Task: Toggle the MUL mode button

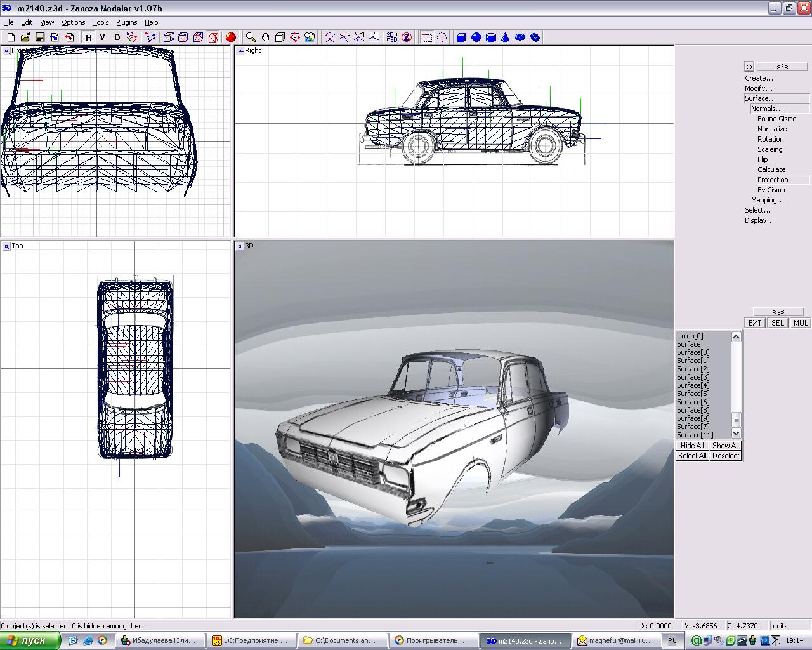Action: pos(801,322)
